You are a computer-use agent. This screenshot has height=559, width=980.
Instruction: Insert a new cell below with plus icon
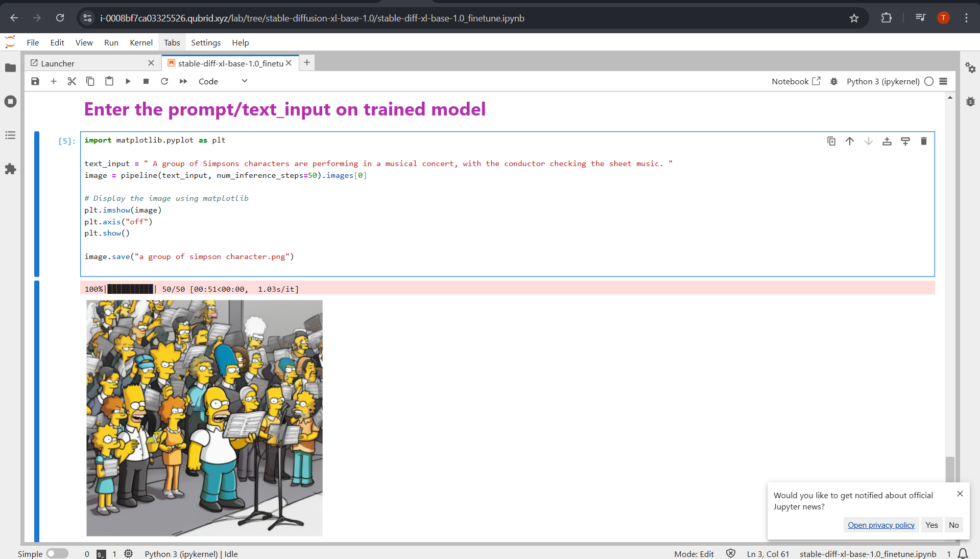[x=54, y=81]
